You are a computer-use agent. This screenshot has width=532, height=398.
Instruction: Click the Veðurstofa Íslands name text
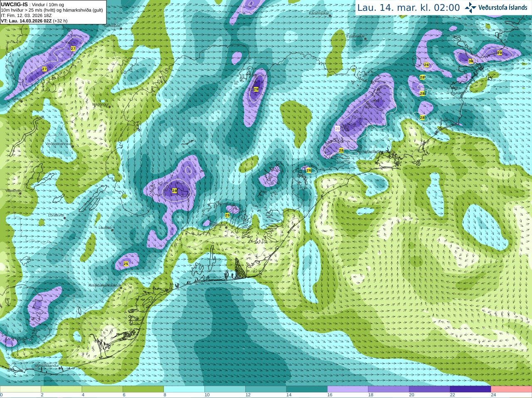(x=503, y=7)
